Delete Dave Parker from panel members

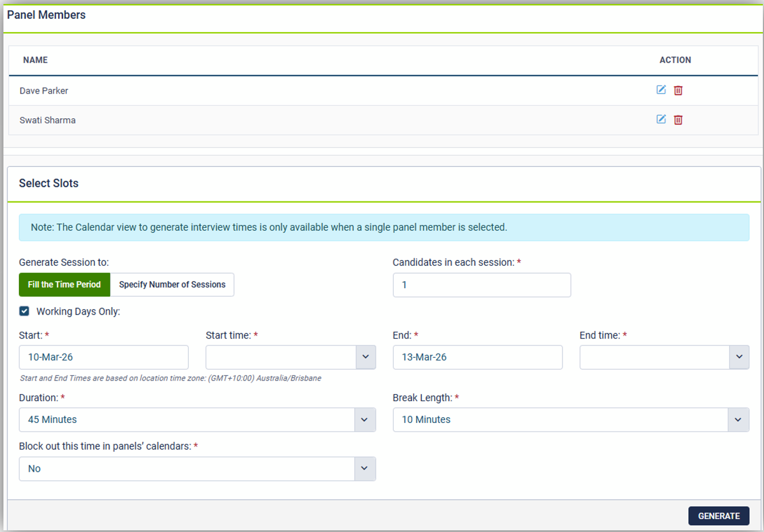[678, 91]
